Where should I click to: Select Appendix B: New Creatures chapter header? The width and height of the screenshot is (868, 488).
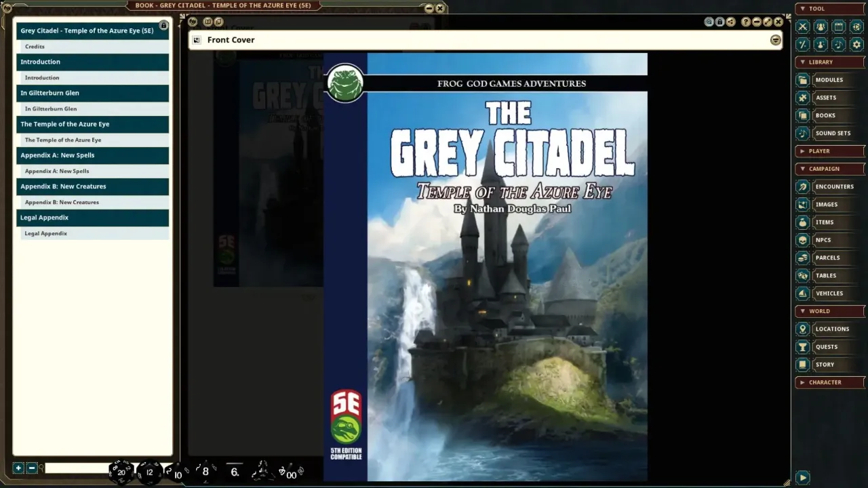92,186
